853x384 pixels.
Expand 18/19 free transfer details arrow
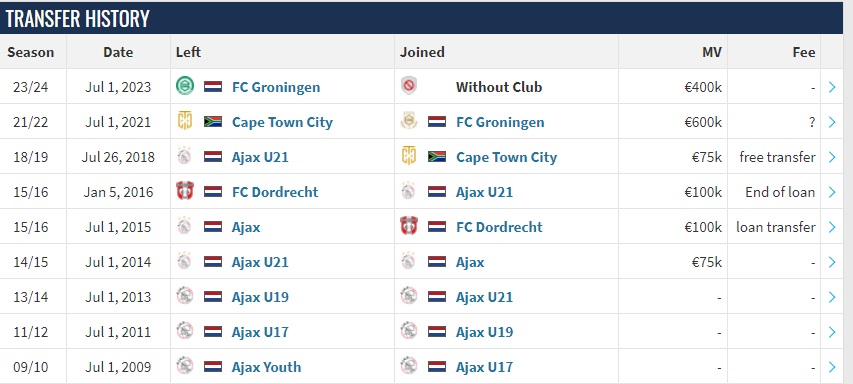click(x=832, y=157)
